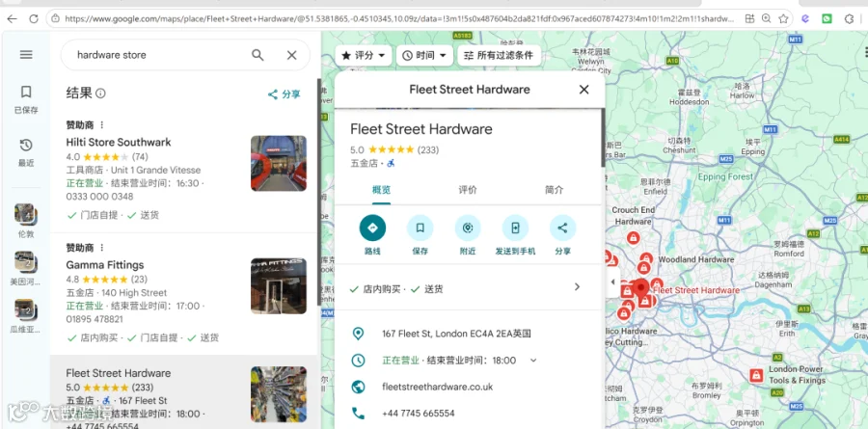Open 所有过滤条件 all filters

coord(499,55)
